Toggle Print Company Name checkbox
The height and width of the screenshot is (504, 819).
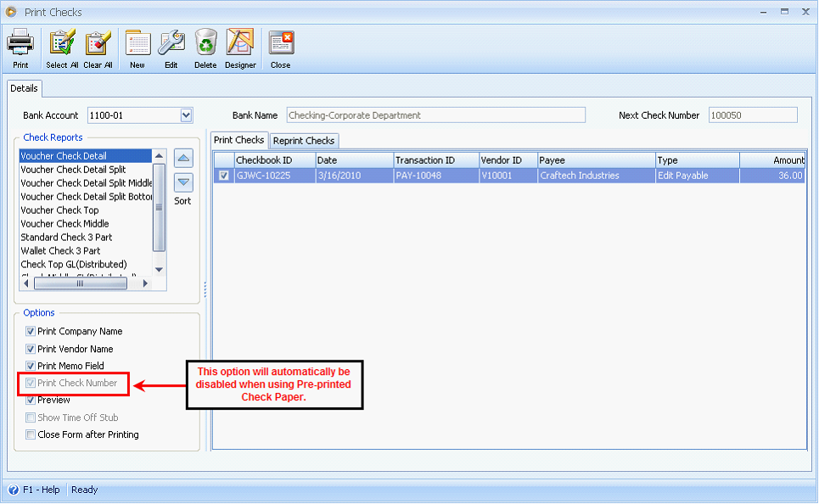coord(31,332)
